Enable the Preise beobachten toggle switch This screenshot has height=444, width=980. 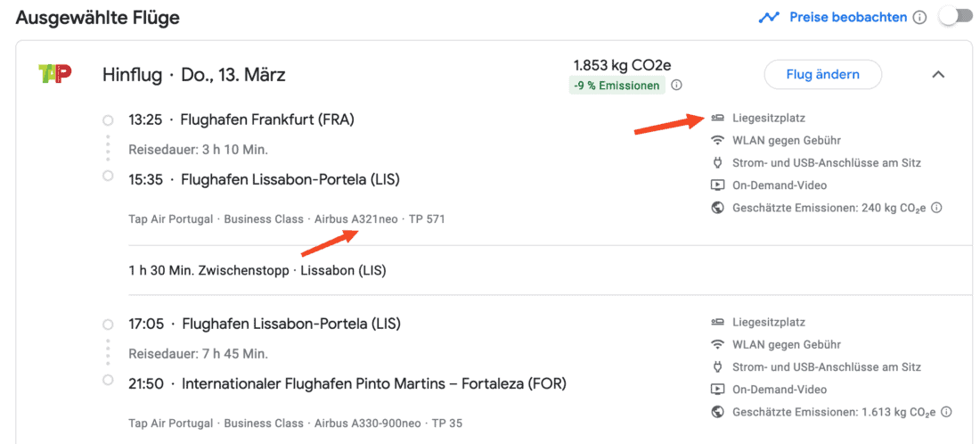(x=954, y=18)
